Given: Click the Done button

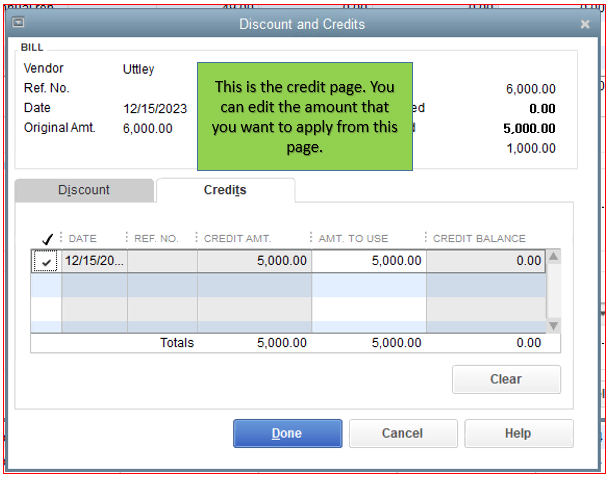Looking at the screenshot, I should click(288, 433).
